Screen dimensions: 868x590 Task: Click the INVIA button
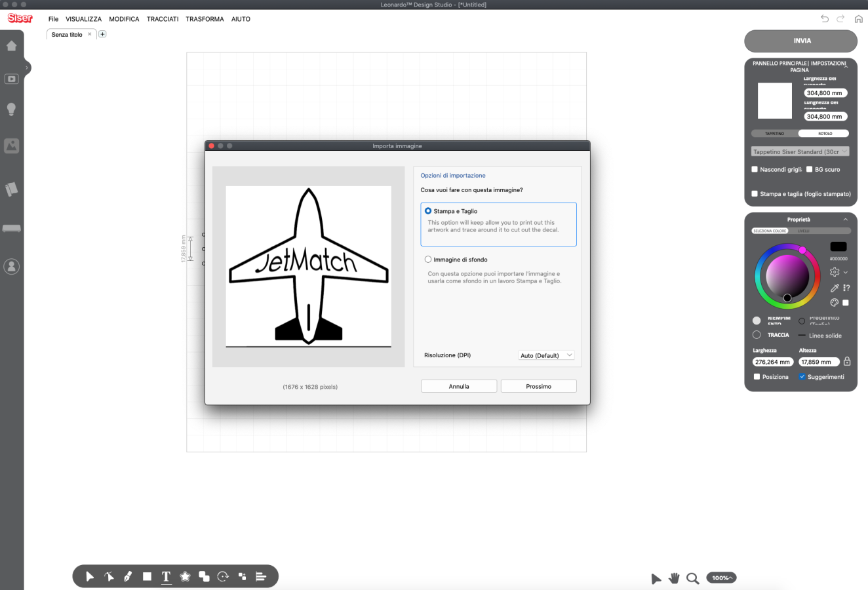click(x=800, y=41)
